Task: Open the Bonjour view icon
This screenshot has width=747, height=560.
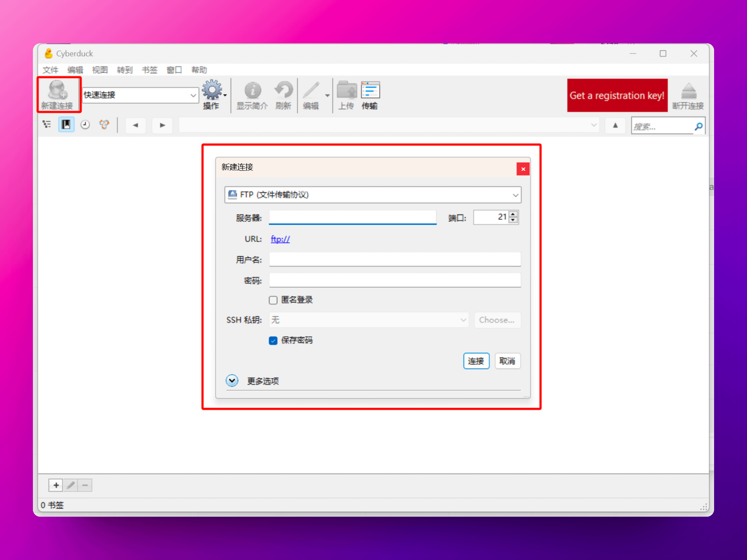Action: [x=104, y=125]
